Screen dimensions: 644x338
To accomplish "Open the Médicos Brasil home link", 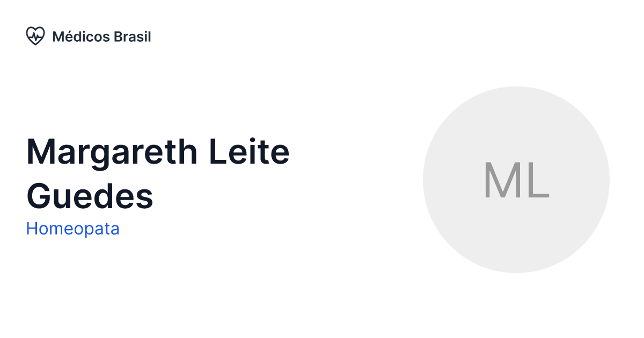I will (101, 36).
